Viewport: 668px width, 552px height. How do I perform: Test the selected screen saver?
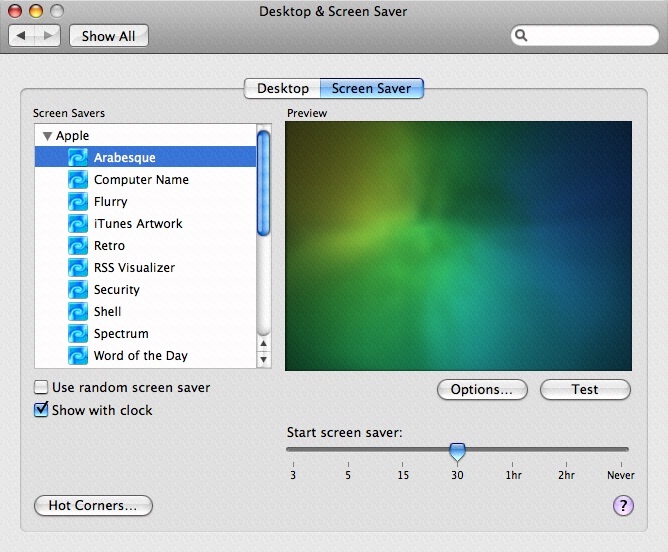click(x=585, y=389)
